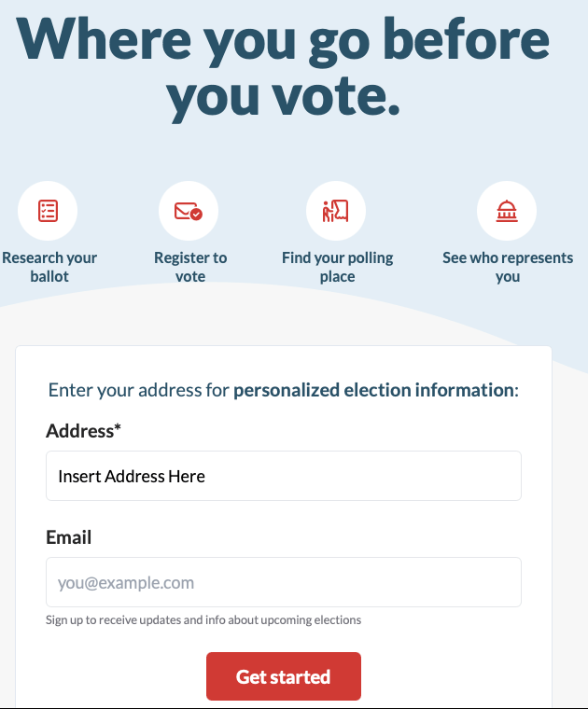This screenshot has height=709, width=588.
Task: Focus the Address input field
Action: pos(283,476)
